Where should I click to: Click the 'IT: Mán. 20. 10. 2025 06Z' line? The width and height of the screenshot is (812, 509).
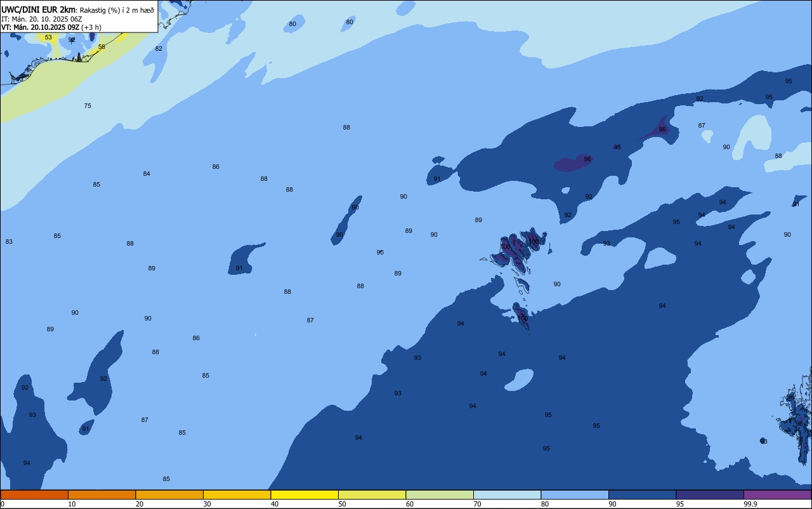[42, 19]
